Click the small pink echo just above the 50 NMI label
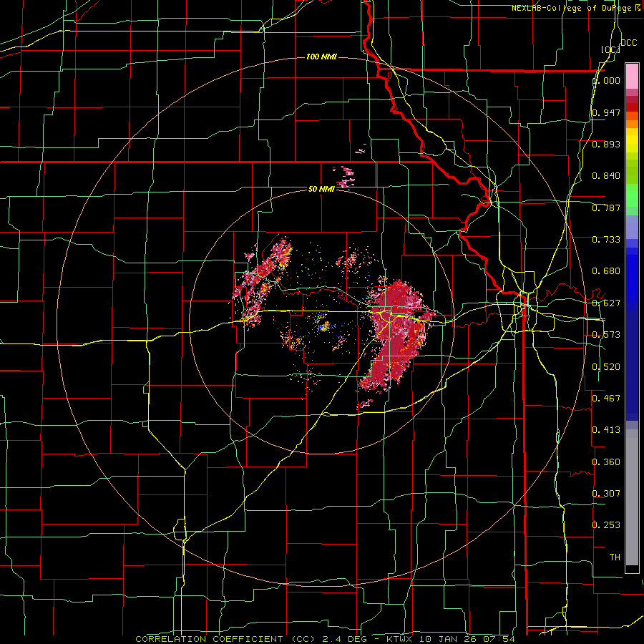644x644 pixels. click(x=346, y=177)
